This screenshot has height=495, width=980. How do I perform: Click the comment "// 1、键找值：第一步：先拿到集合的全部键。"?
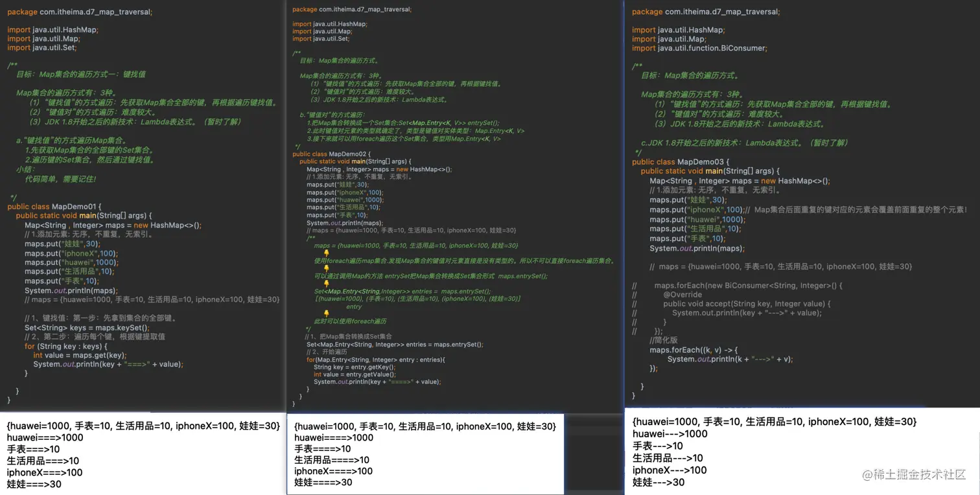point(100,318)
